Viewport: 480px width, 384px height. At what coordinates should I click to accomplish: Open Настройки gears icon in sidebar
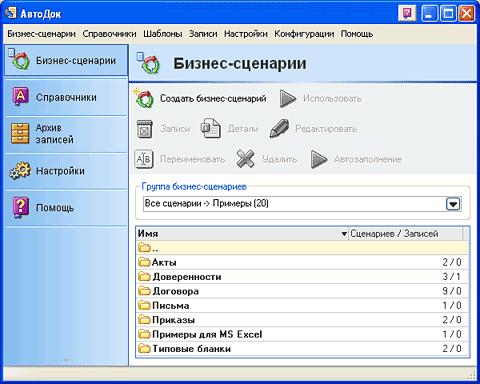20,171
